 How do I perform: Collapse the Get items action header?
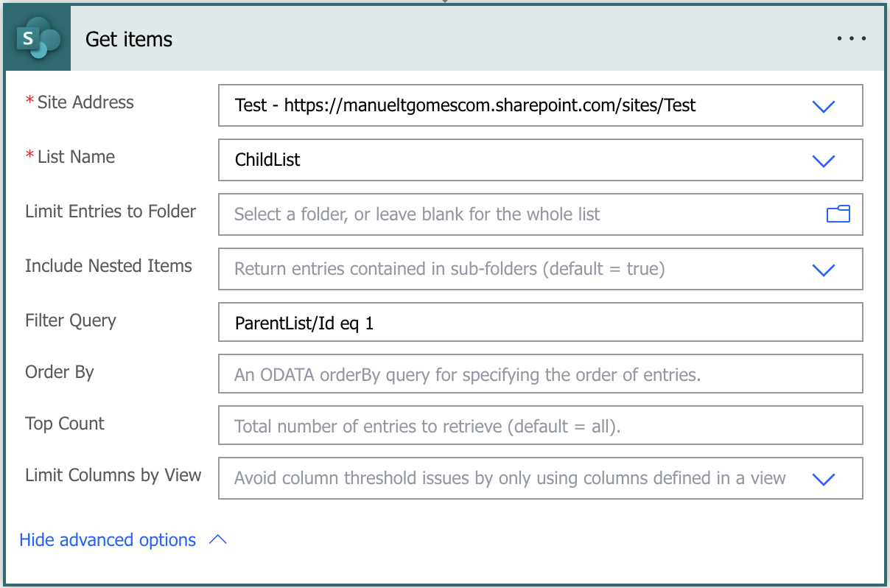click(x=442, y=38)
